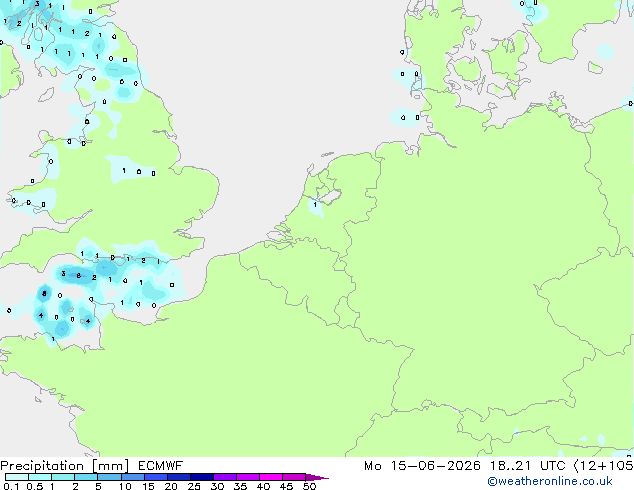Viewport: 634px width, 490px height.
Task: Click the legend's over-50 arrow tip
Action: pyautogui.click(x=318, y=478)
